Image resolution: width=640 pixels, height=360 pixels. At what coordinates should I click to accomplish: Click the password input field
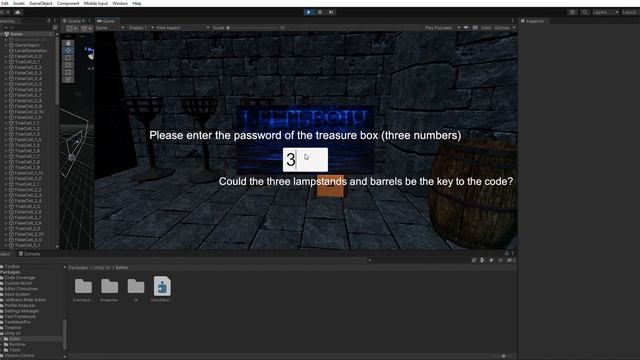click(305, 160)
